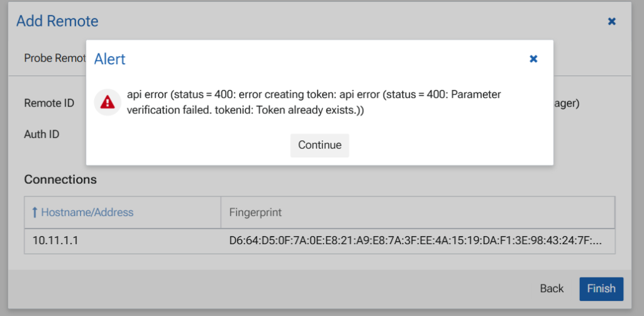This screenshot has height=316, width=644.
Task: Switch to the Probe Remote tab
Action: 55,58
